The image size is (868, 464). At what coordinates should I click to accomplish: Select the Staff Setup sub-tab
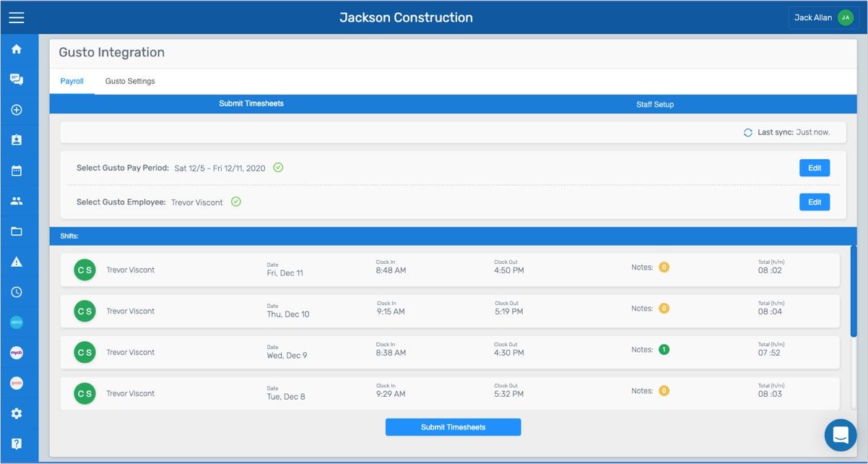coord(655,104)
